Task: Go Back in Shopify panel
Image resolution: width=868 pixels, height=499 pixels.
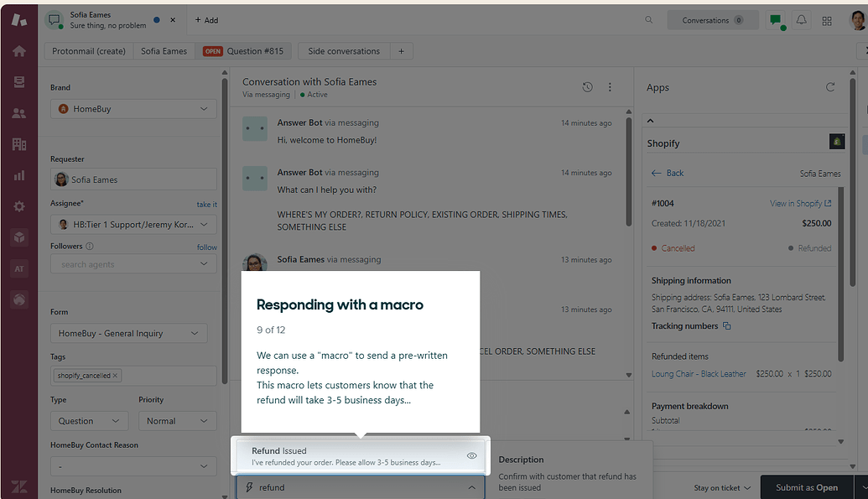Action: [x=668, y=173]
